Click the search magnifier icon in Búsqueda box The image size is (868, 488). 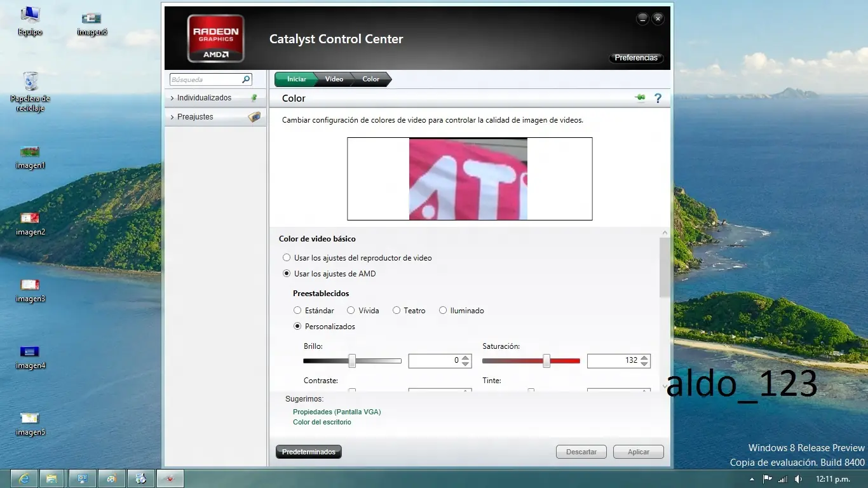246,79
